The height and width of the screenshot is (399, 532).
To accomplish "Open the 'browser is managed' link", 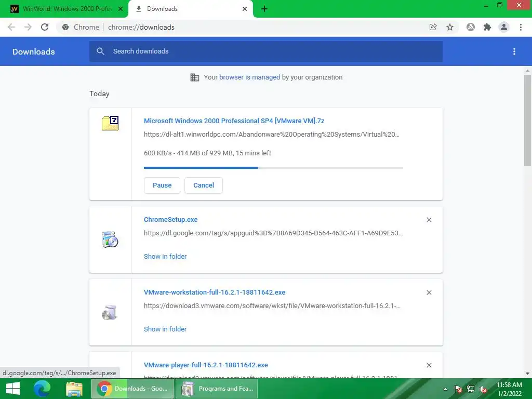I will click(x=250, y=77).
